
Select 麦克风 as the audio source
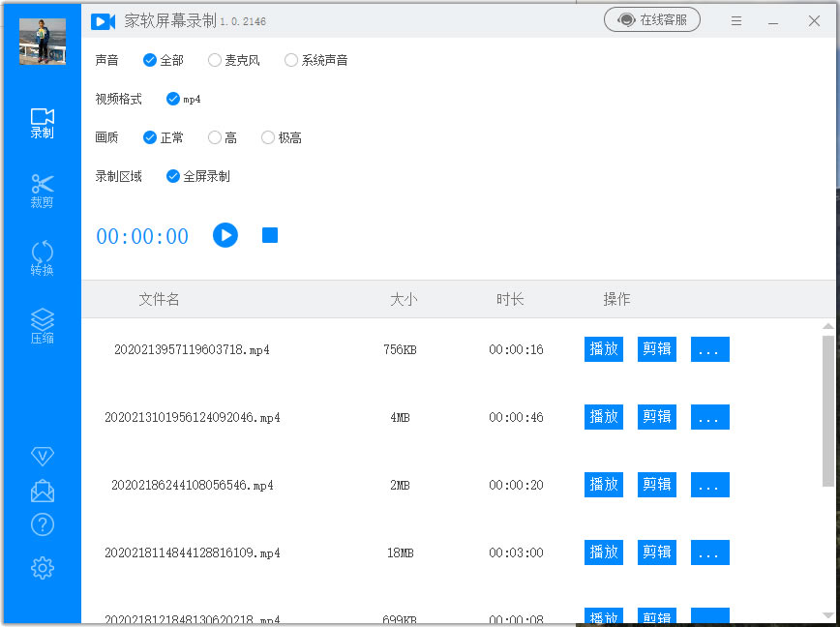point(214,59)
